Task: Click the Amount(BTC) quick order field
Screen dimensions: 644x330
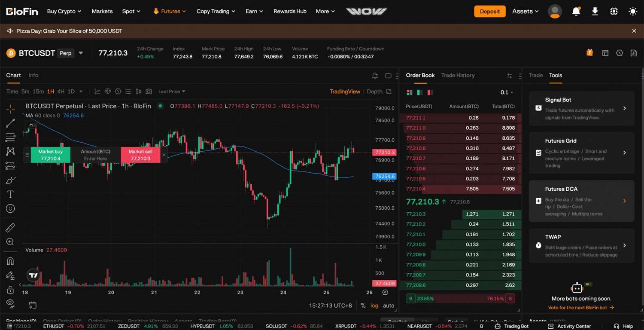Action: (x=95, y=155)
